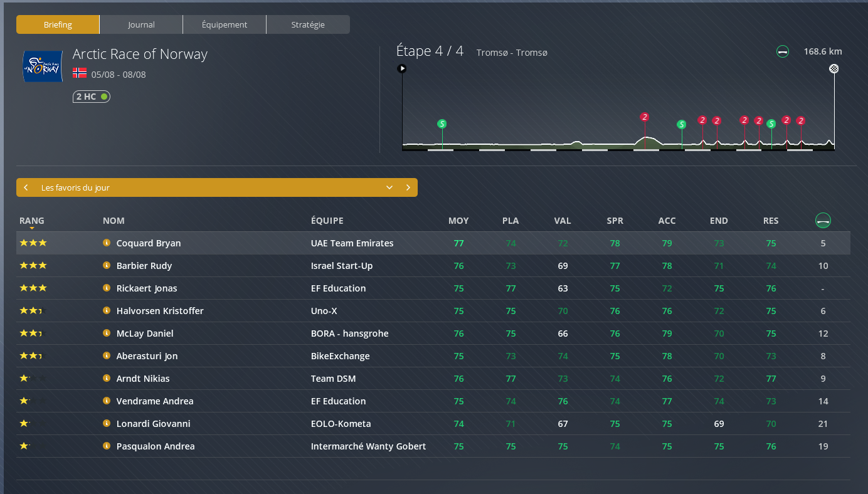Sort riders by VAL column
868x494 pixels.
pyautogui.click(x=563, y=221)
